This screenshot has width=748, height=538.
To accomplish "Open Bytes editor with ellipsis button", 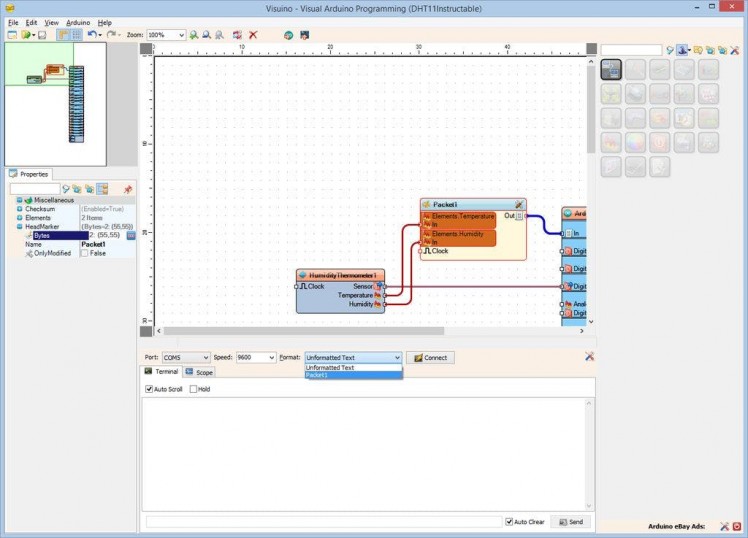I will (130, 235).
